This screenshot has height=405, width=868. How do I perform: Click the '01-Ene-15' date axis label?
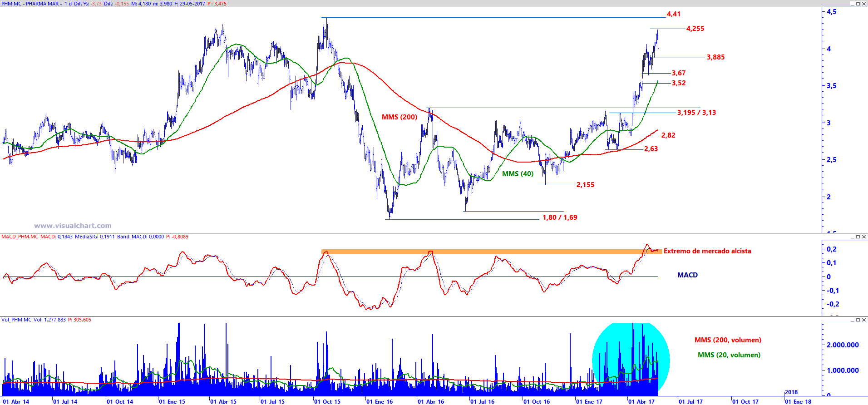coord(172,402)
